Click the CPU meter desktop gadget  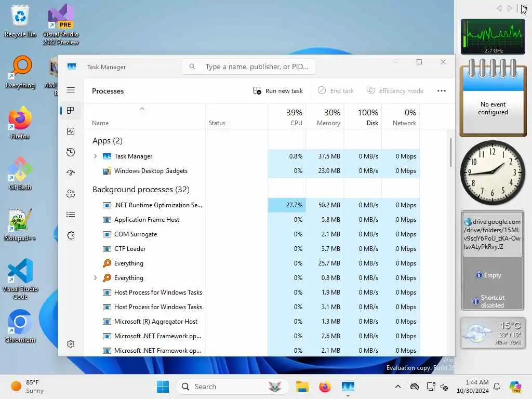coord(493,37)
